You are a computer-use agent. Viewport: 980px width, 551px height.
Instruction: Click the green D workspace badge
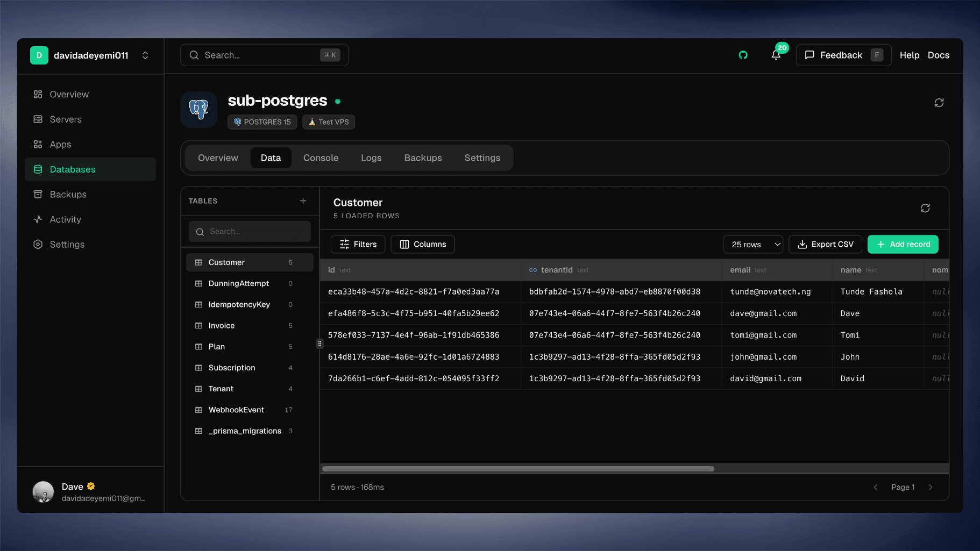click(x=39, y=55)
